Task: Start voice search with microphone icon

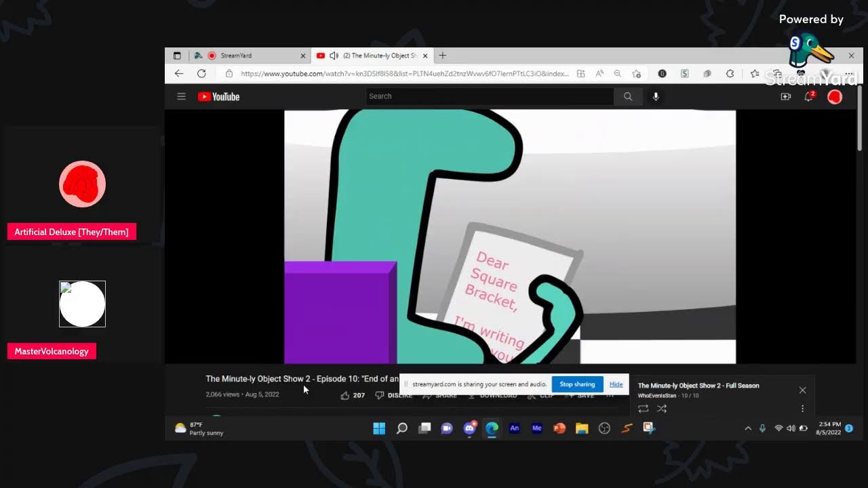Action: [656, 96]
